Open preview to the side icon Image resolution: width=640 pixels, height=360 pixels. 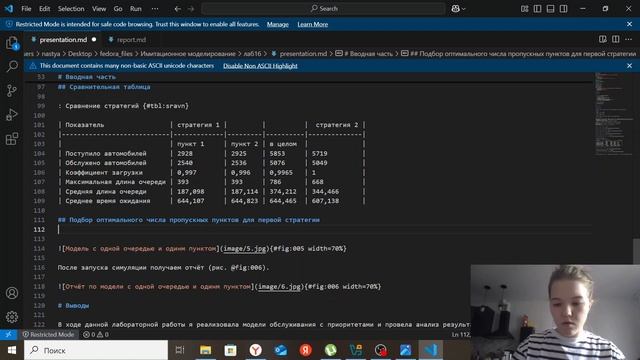[x=602, y=39]
